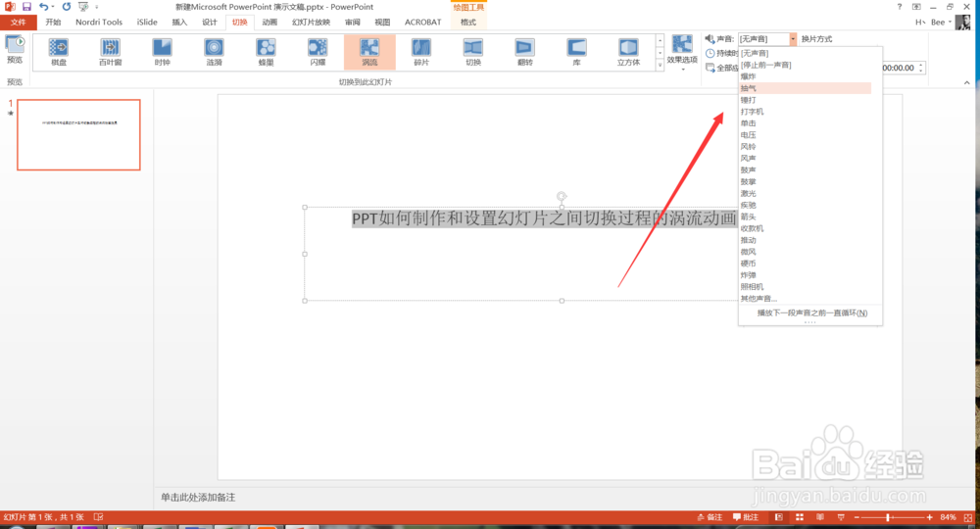Open PowerPoint help question mark

[x=900, y=6]
